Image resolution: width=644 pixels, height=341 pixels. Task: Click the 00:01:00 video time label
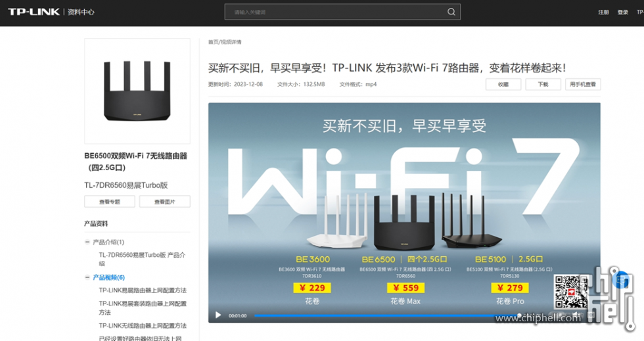pyautogui.click(x=237, y=315)
